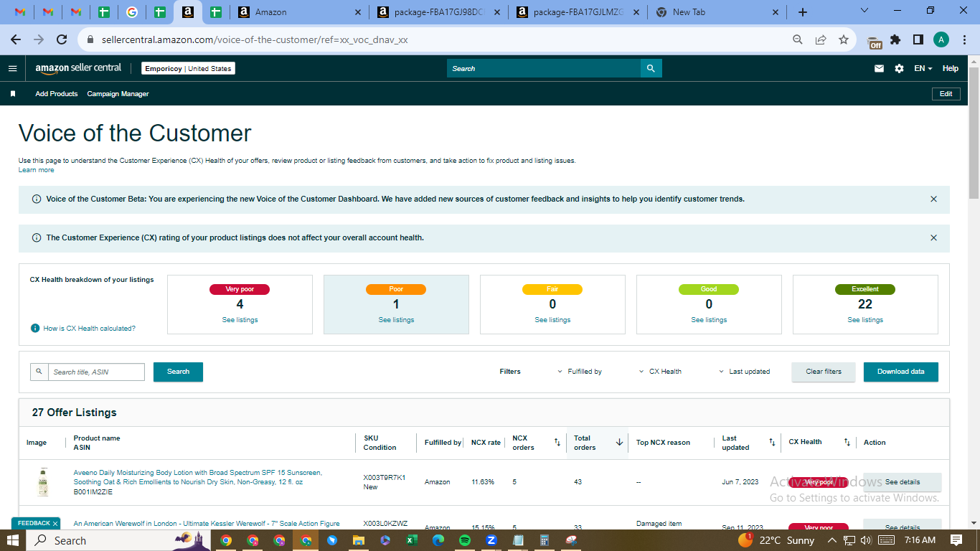980x551 pixels.
Task: Click the Search title, ASIN input field
Action: (x=96, y=372)
